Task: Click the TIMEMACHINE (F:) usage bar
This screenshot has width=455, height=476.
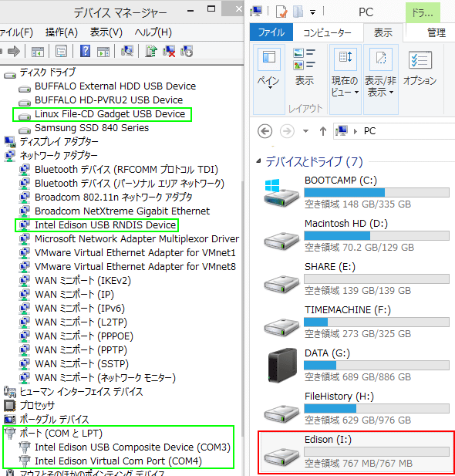Action: [x=376, y=322]
